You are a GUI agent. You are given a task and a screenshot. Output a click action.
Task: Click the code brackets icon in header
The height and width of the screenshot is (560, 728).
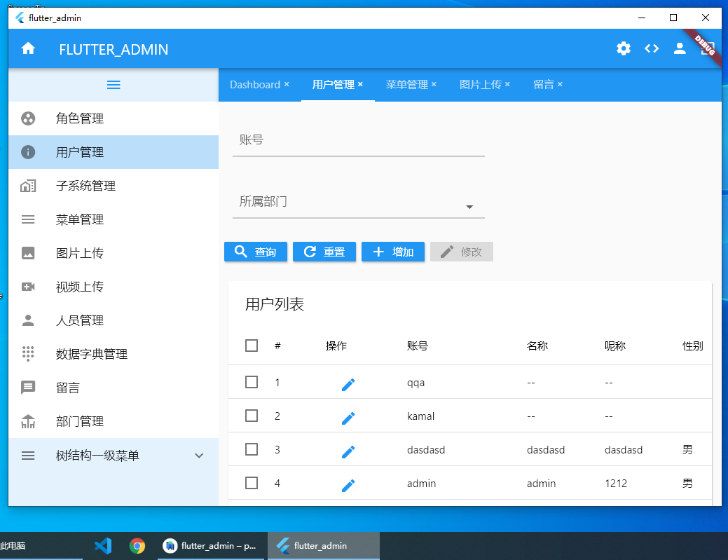(652, 48)
